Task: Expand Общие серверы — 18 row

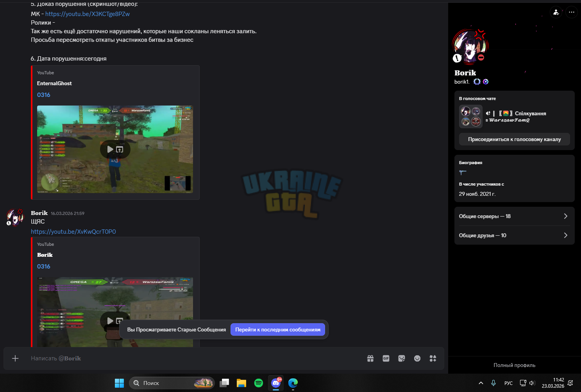Action: [514, 216]
